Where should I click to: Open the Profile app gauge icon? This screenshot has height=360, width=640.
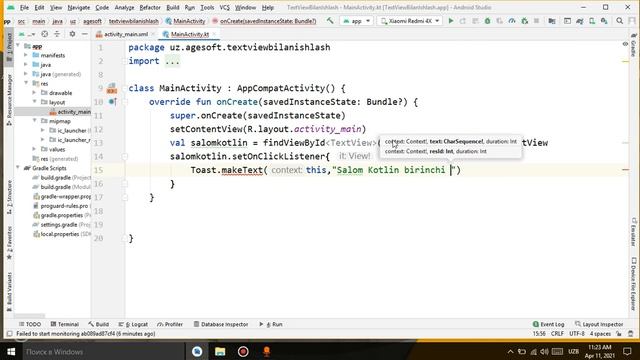click(x=512, y=20)
